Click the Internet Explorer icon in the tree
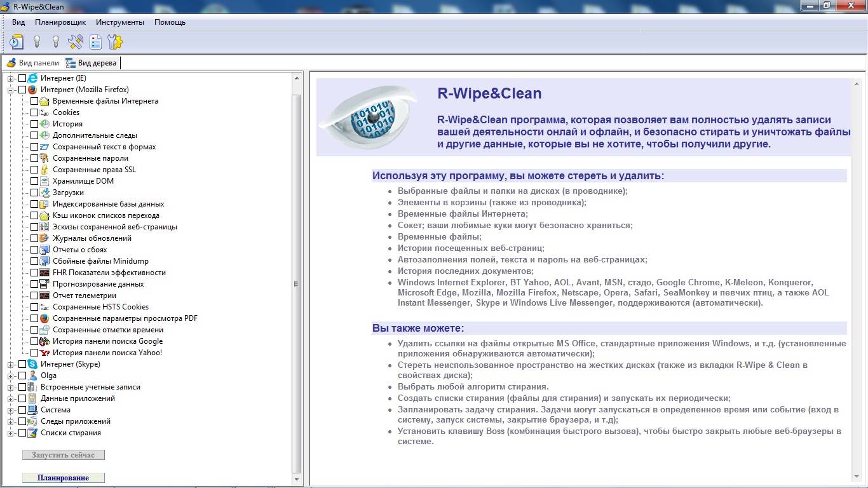 coord(33,78)
